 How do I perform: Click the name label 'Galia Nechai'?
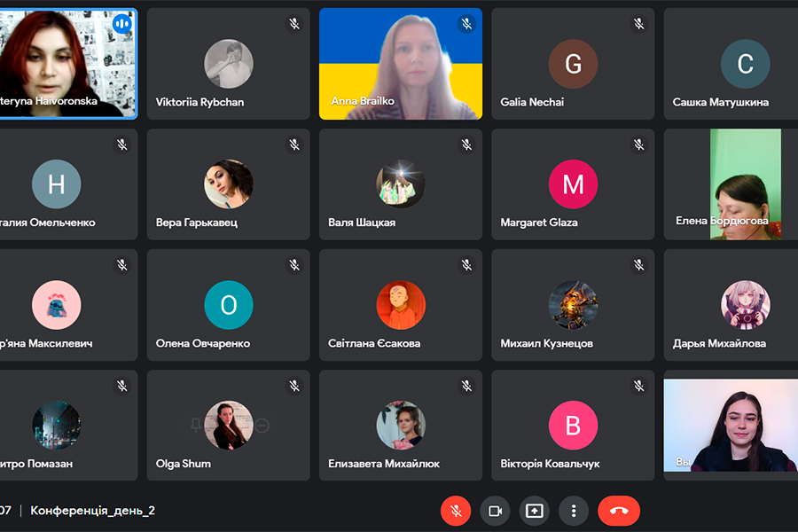(x=532, y=102)
